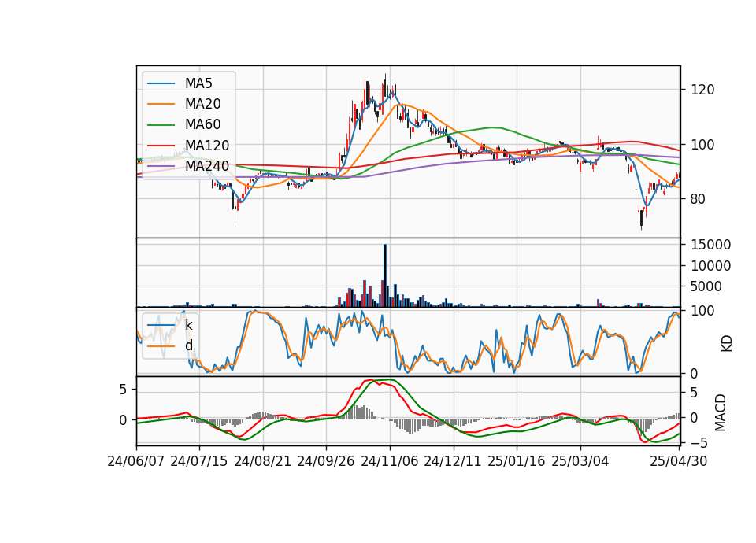
Task: Click the green MA60 legend line sample
Action: click(x=161, y=125)
